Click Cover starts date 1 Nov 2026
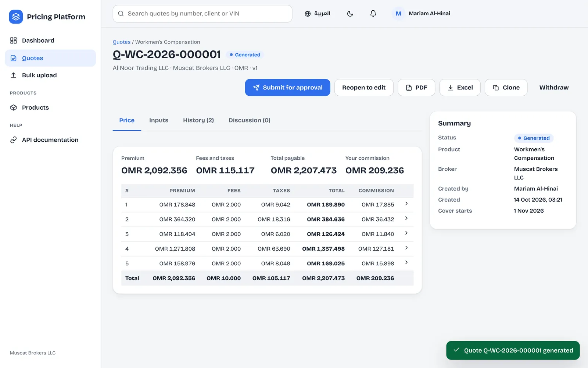This screenshot has height=368, width=588. click(529, 211)
